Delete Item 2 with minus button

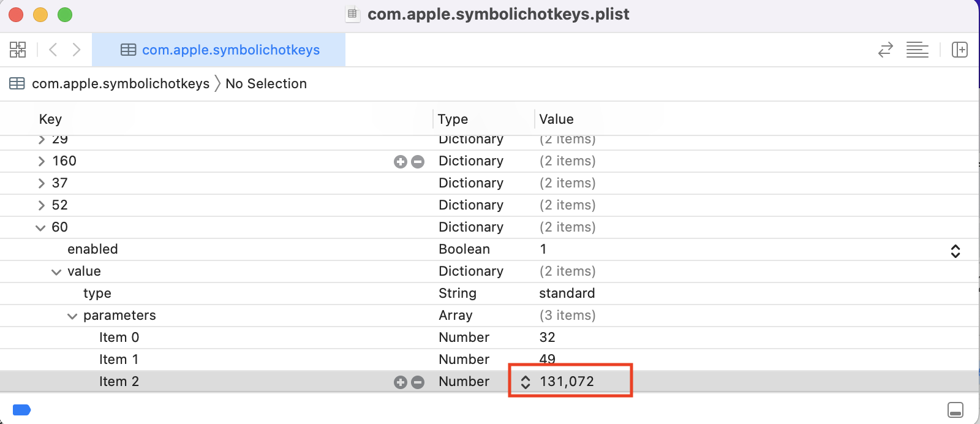(x=418, y=382)
